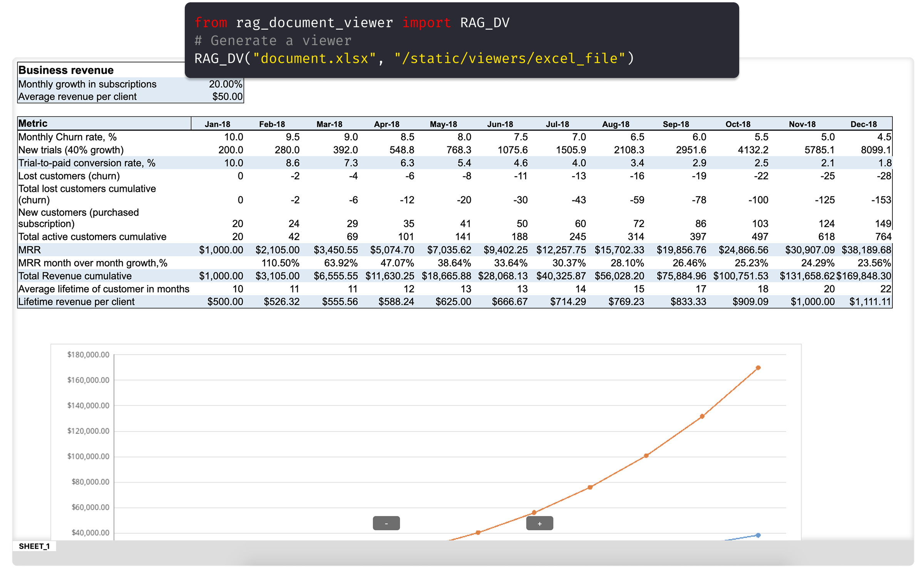Click the $169,848.30 total revenue cell

click(864, 276)
